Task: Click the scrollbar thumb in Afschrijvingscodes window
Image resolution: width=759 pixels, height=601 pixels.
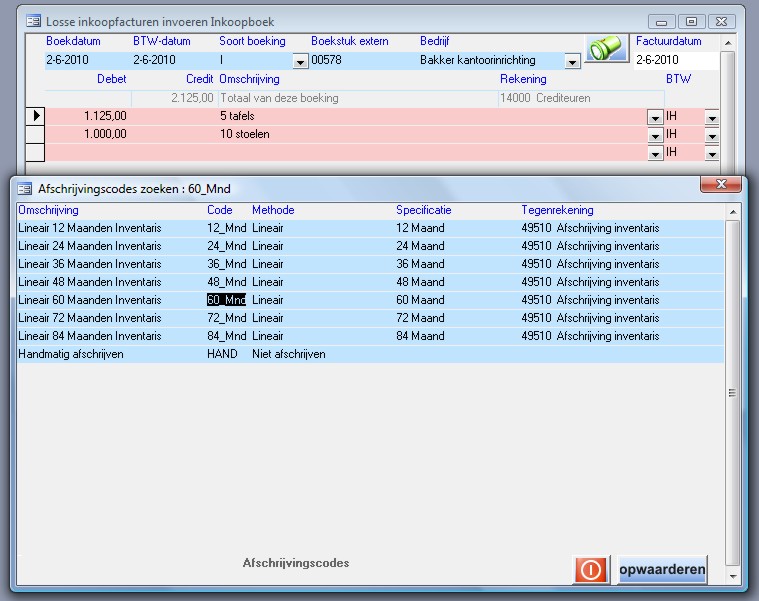Action: (733, 392)
